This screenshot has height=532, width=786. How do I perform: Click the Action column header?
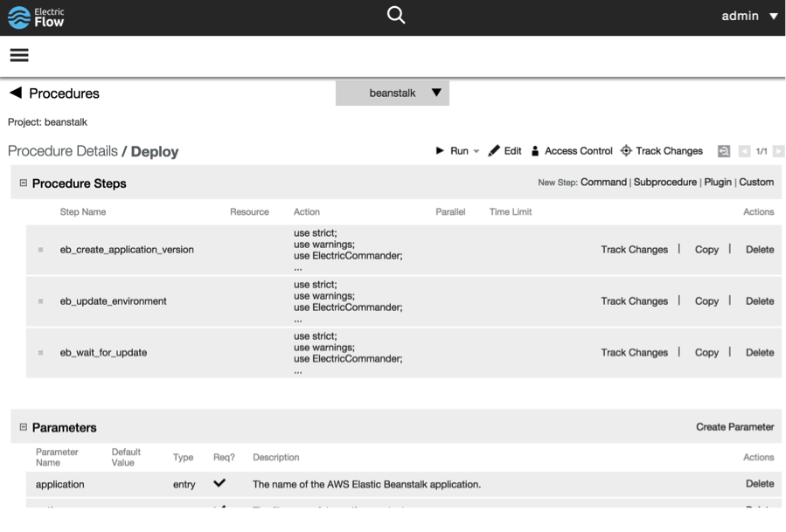click(x=306, y=212)
